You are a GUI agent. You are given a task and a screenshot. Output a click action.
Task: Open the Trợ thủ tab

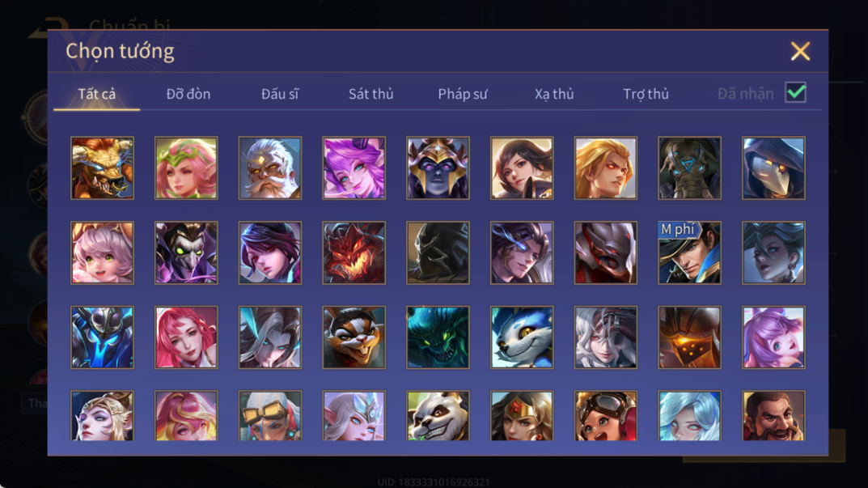click(x=646, y=94)
